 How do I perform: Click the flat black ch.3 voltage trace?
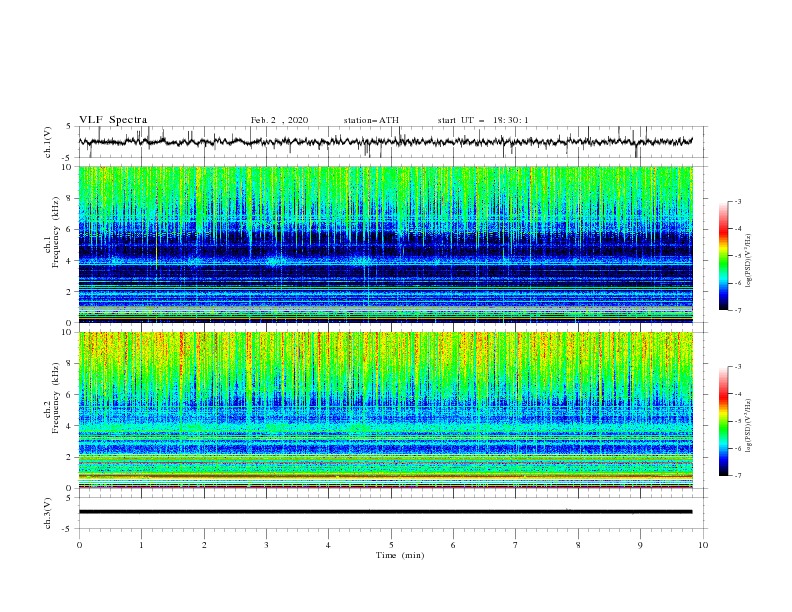click(385, 512)
